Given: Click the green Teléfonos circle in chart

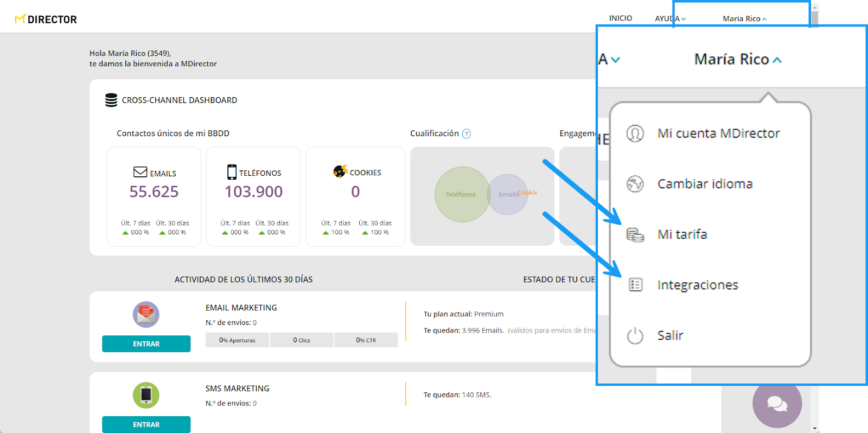Looking at the screenshot, I should pyautogui.click(x=460, y=194).
